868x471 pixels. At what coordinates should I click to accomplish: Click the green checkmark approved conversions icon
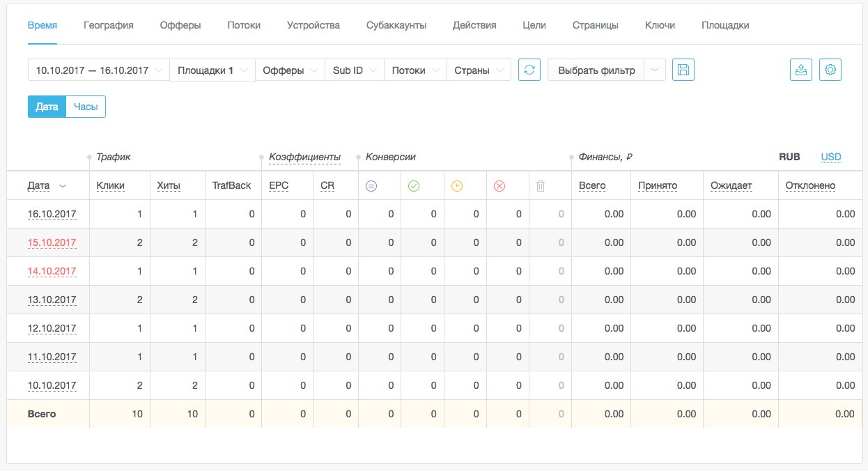point(413,186)
